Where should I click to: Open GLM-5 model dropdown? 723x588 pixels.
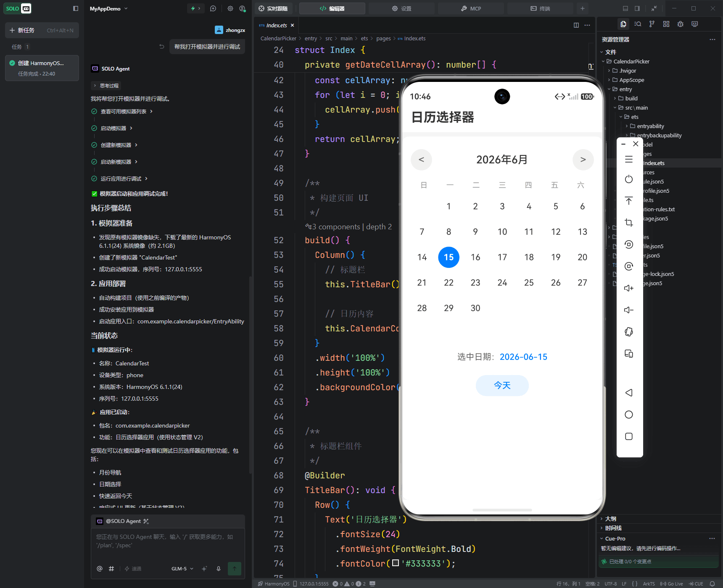coord(182,569)
